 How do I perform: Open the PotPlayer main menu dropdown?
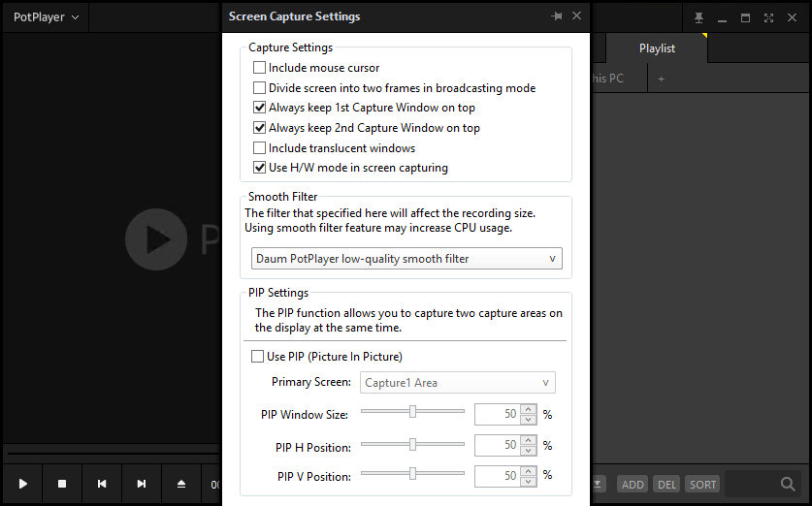click(46, 17)
